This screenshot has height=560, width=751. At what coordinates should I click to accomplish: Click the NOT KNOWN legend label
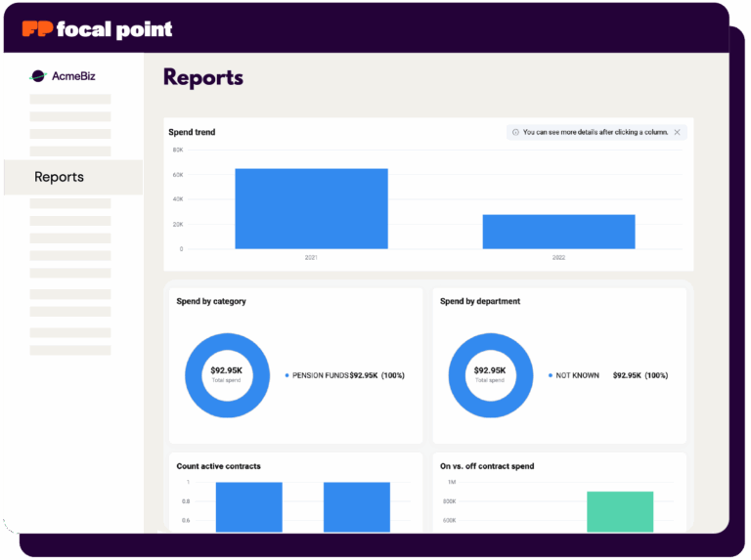pos(577,375)
